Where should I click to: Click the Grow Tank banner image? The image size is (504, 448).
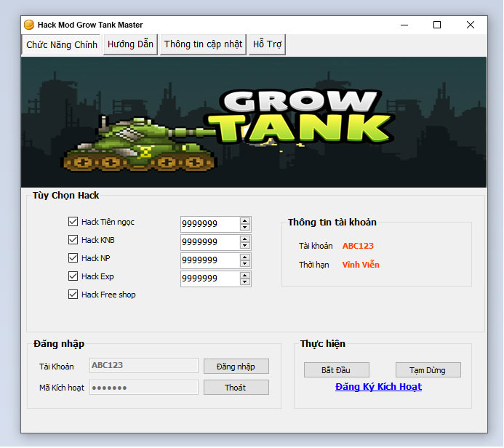254,122
